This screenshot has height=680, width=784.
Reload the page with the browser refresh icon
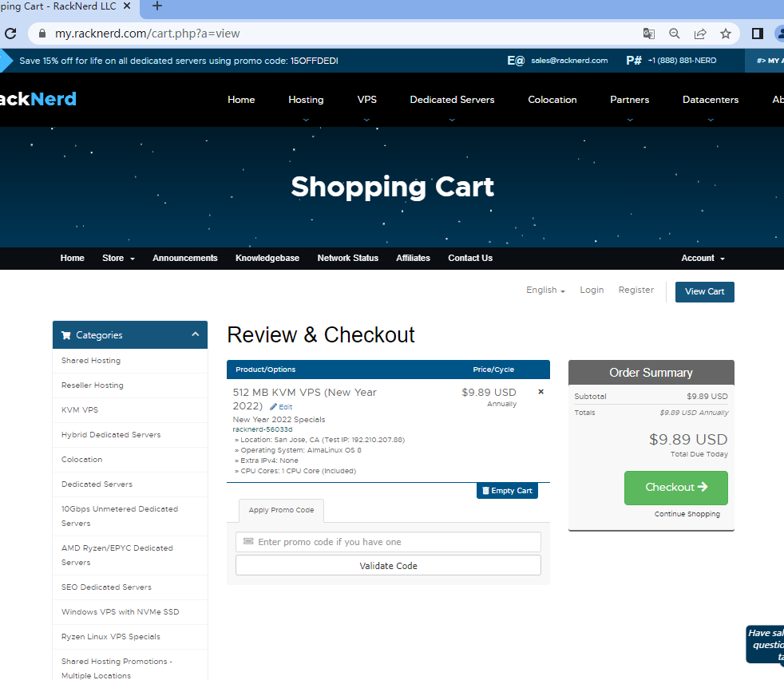tap(10, 34)
